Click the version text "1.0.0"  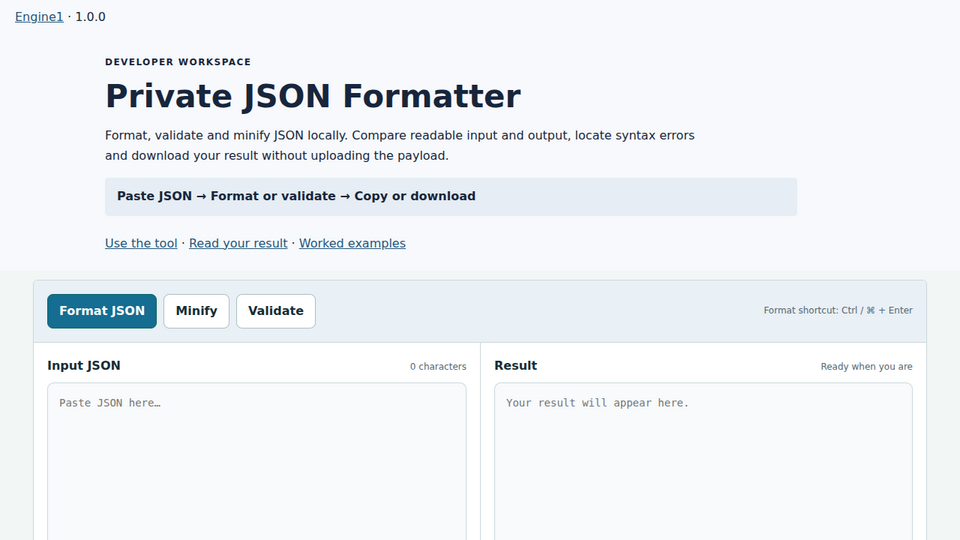click(90, 17)
